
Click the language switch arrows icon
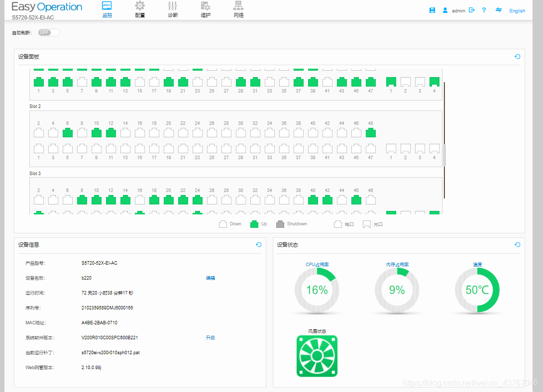tap(498, 10)
